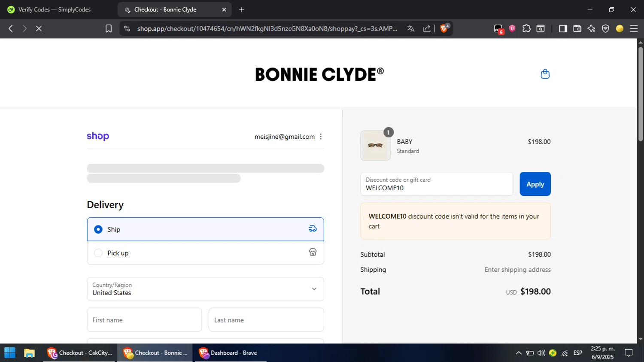Click the Total $198.00 amount
Viewport: 644px width, 362px height.
[x=535, y=291]
